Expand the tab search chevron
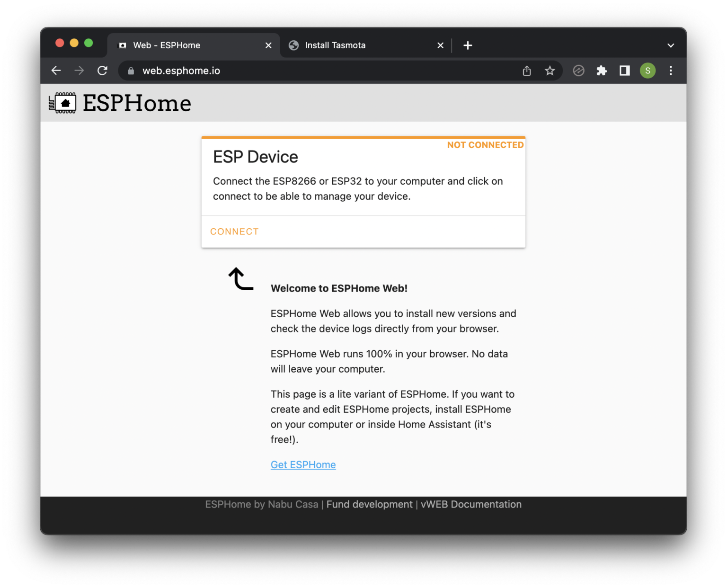Viewport: 727px width, 588px height. (671, 45)
